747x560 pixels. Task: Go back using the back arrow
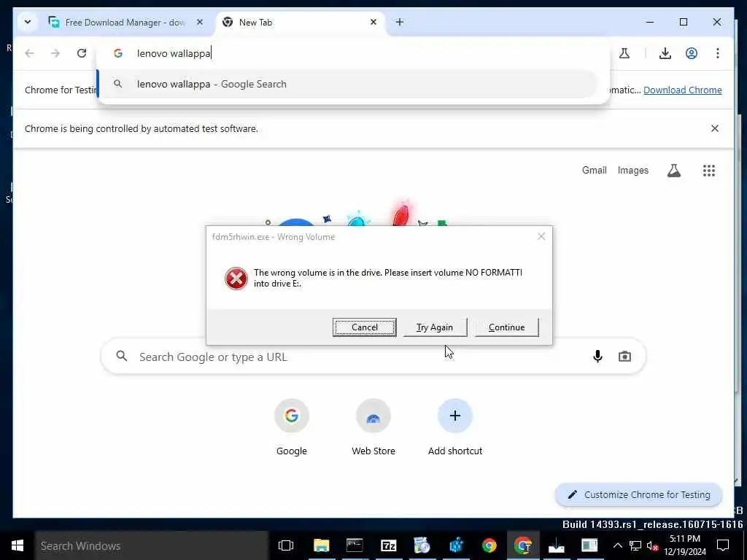(x=29, y=53)
